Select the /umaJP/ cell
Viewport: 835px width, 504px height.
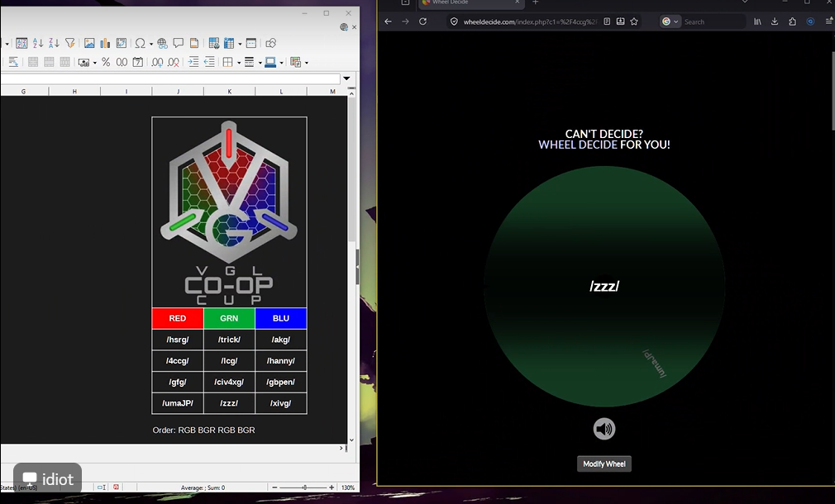tap(177, 403)
